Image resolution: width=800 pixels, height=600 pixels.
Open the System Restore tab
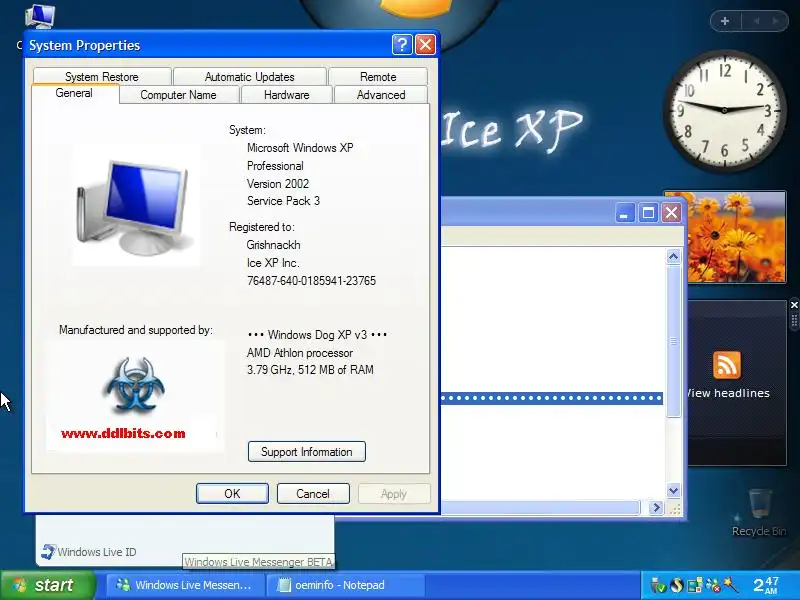[102, 77]
